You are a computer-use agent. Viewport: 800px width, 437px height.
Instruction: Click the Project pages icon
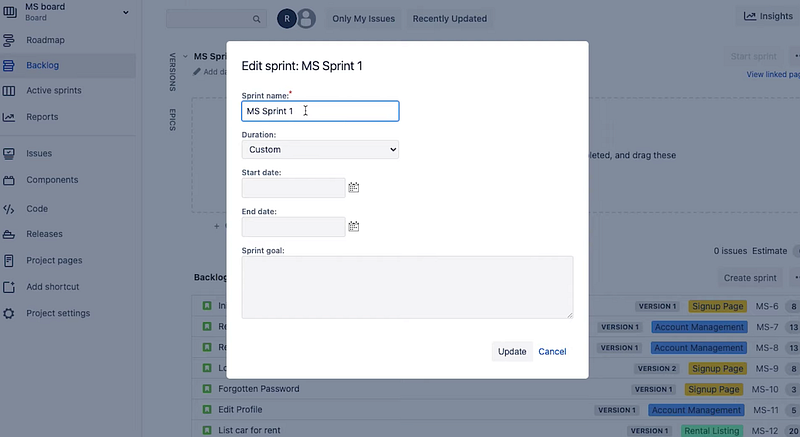[x=9, y=261]
